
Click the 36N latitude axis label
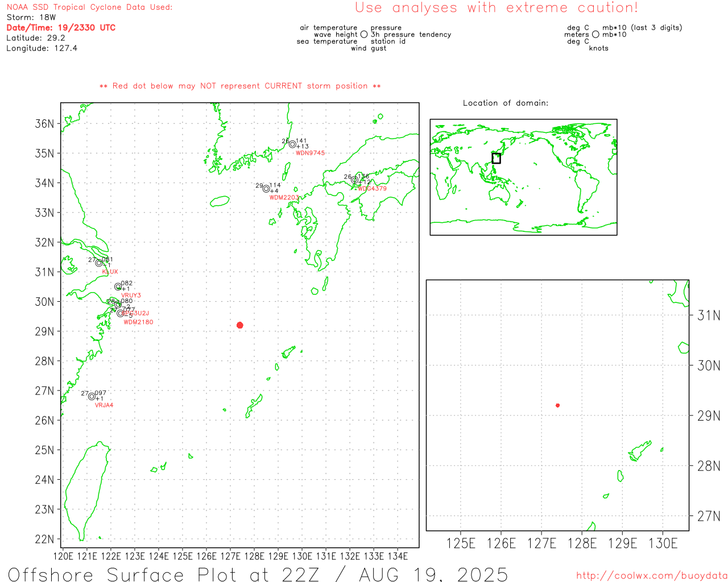click(45, 124)
